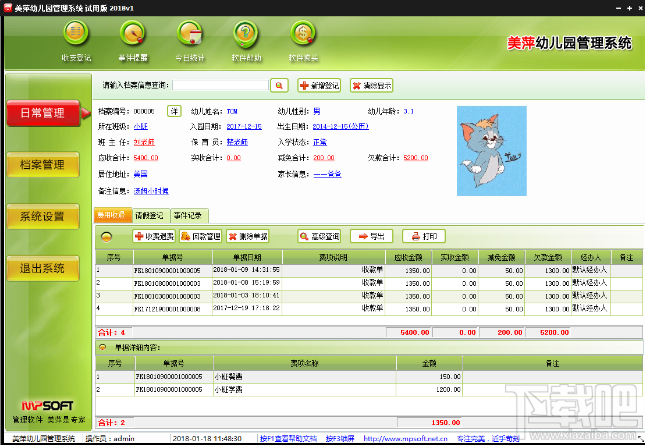Open 高级查询 advanced search
This screenshot has height=445, width=645.
click(319, 236)
